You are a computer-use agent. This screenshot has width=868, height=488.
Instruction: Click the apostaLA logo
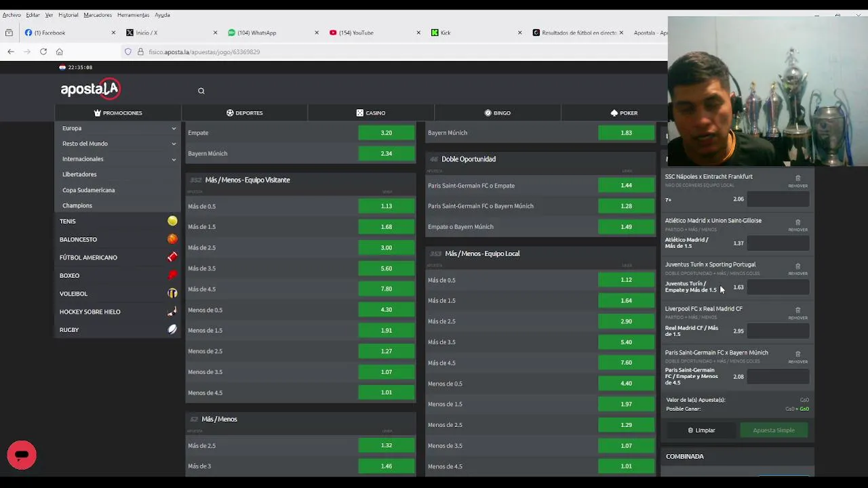click(x=90, y=89)
